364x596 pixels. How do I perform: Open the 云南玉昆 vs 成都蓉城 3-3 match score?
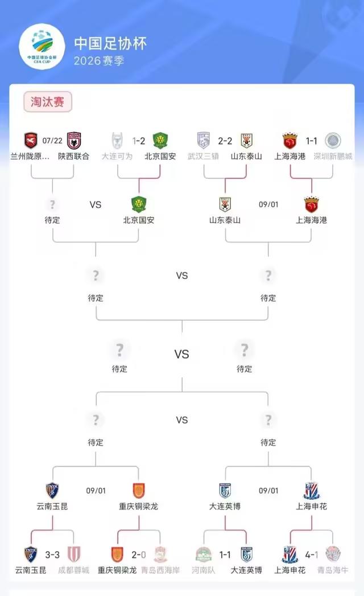tap(52, 555)
